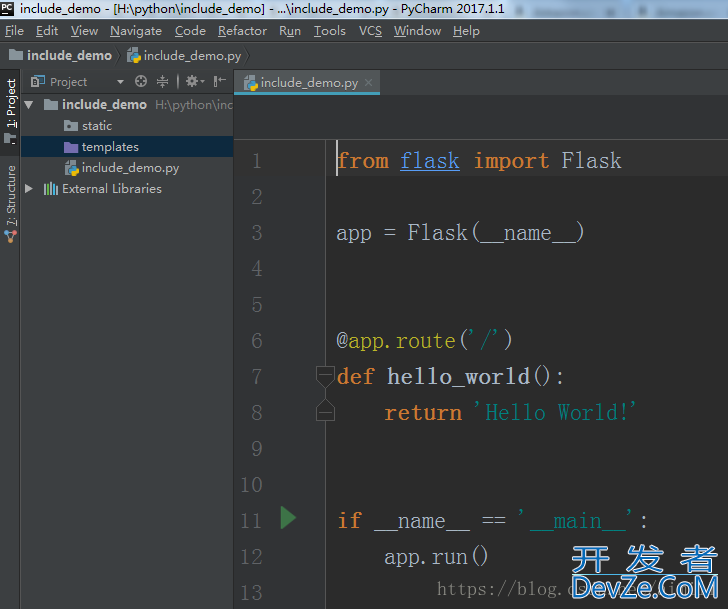Open the Run menu
Screen dimensions: 728x609
click(x=290, y=31)
